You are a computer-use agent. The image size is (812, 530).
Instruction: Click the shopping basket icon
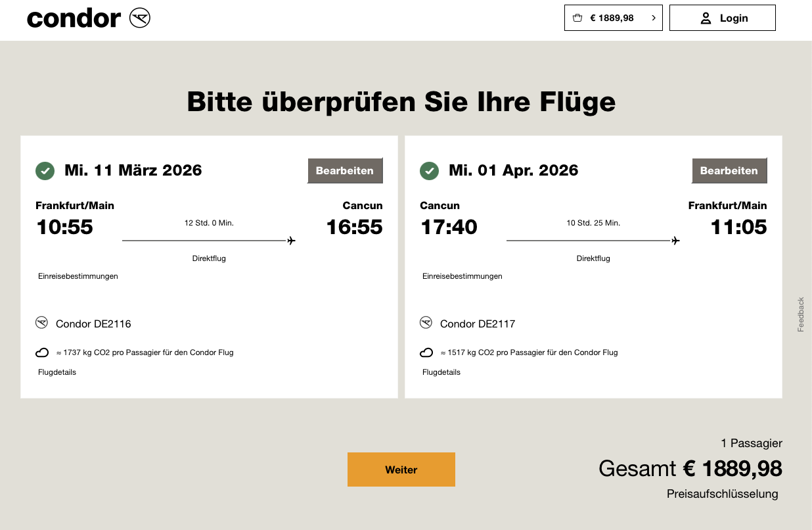click(x=577, y=18)
